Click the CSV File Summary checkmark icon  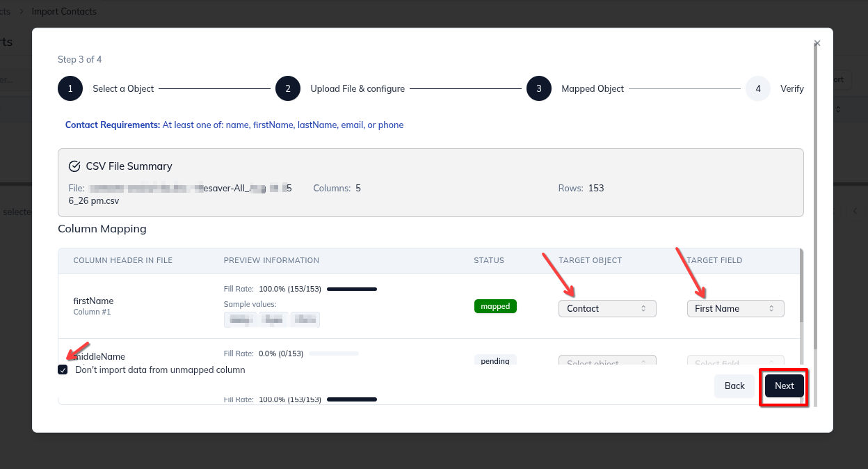coord(74,166)
